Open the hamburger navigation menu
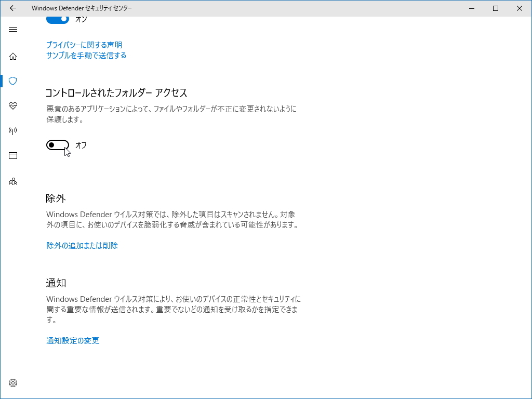The width and height of the screenshot is (532, 399). (x=13, y=30)
